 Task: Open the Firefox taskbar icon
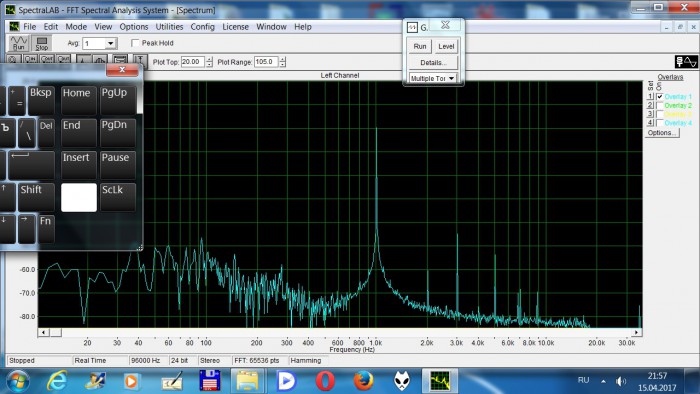[363, 381]
